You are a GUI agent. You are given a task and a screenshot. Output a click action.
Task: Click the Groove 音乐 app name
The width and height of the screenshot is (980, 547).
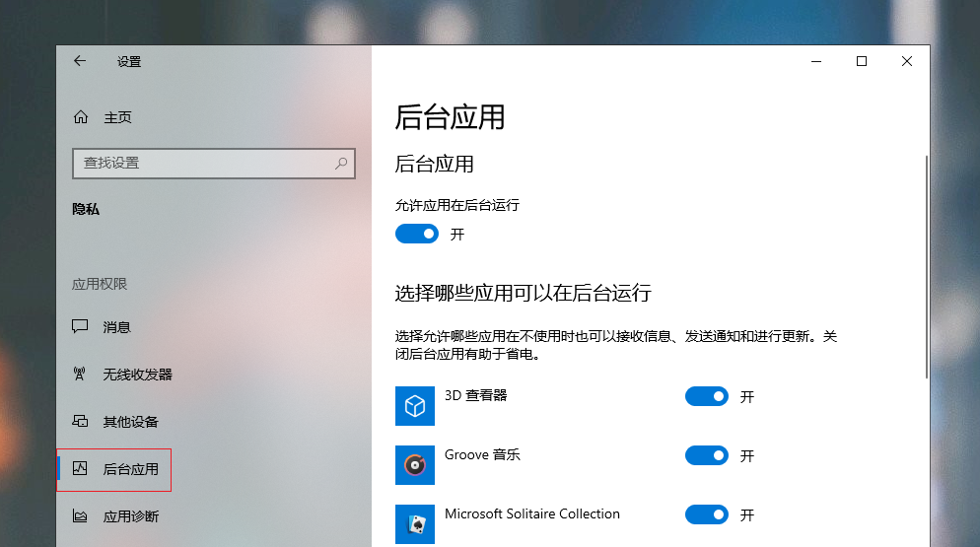pos(482,454)
